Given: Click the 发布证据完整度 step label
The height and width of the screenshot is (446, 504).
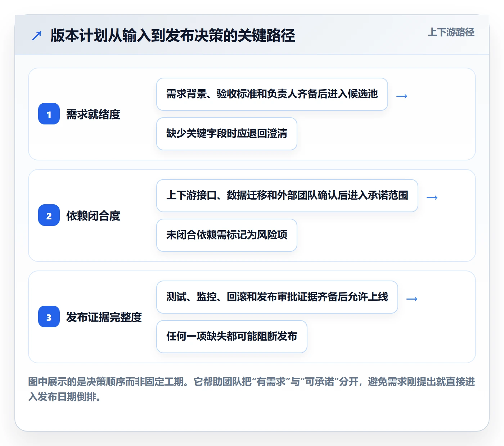Looking at the screenshot, I should [104, 317].
